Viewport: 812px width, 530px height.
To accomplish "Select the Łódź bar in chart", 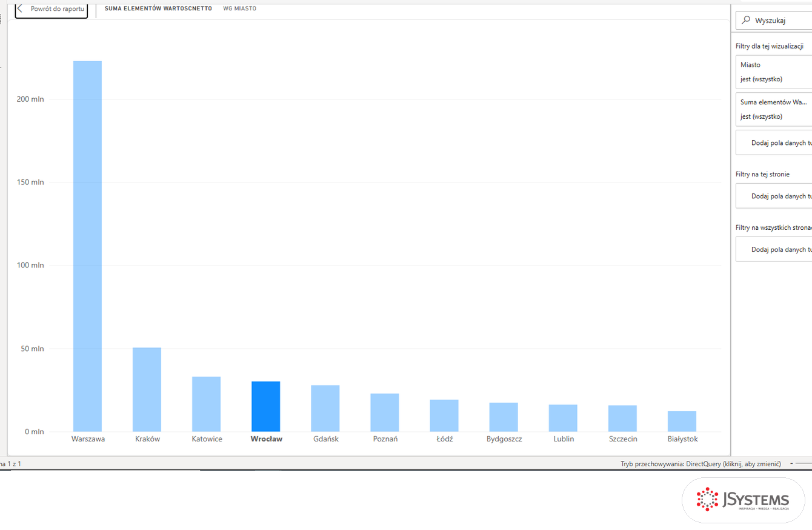I will (444, 415).
